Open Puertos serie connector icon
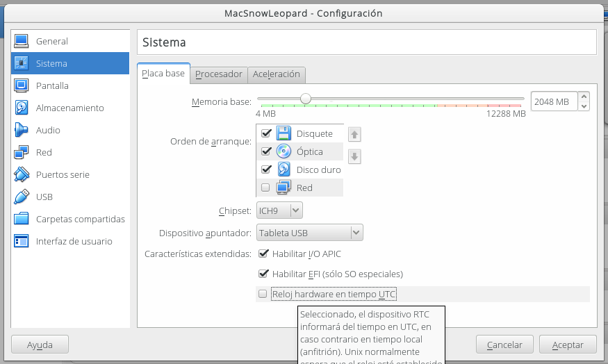The image size is (608, 364). 22,174
